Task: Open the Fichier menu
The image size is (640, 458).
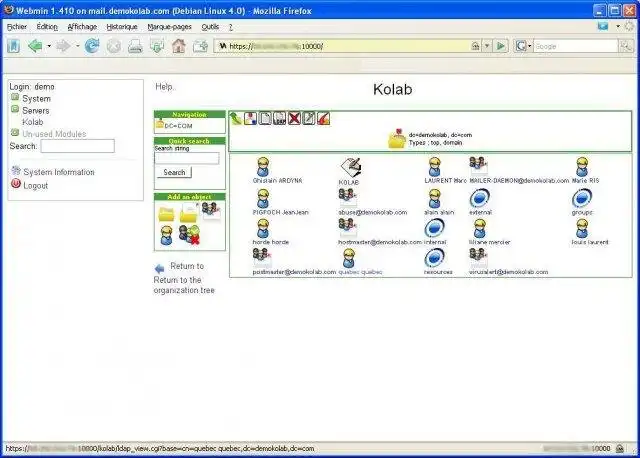Action: pyautogui.click(x=17, y=27)
